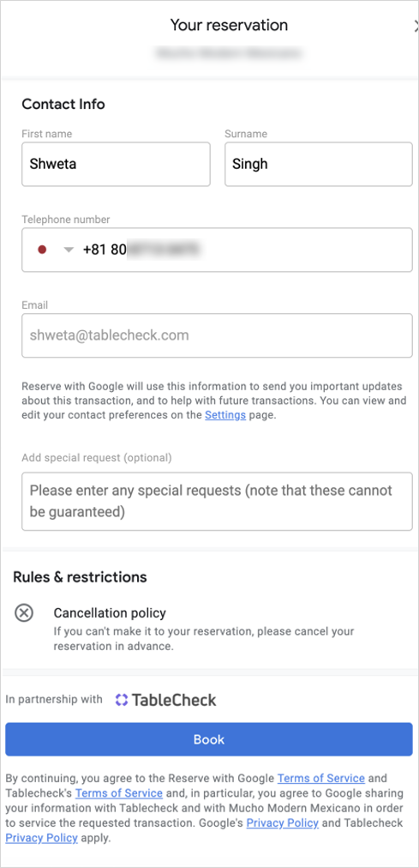Click the TableCheck brand name text
The image size is (419, 868).
tap(174, 700)
